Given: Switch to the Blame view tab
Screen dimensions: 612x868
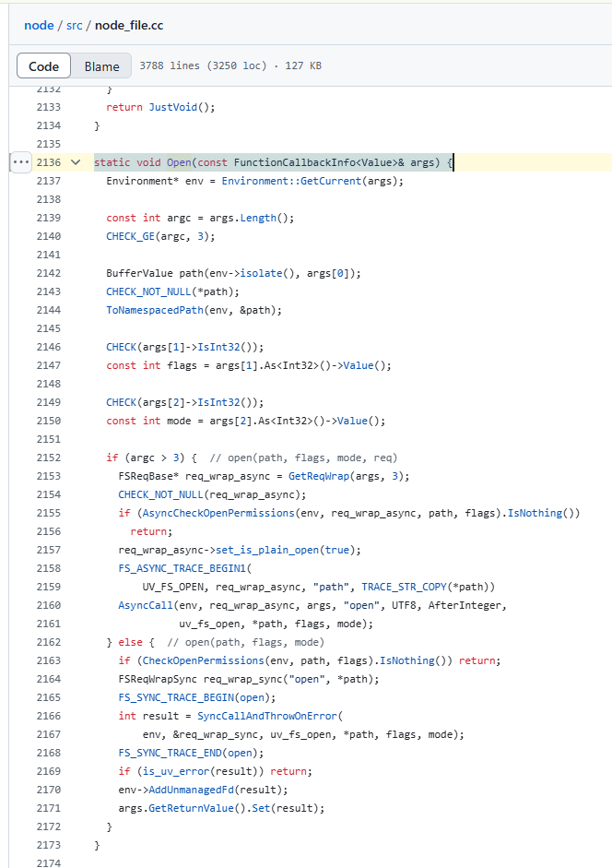Looking at the screenshot, I should (x=101, y=66).
